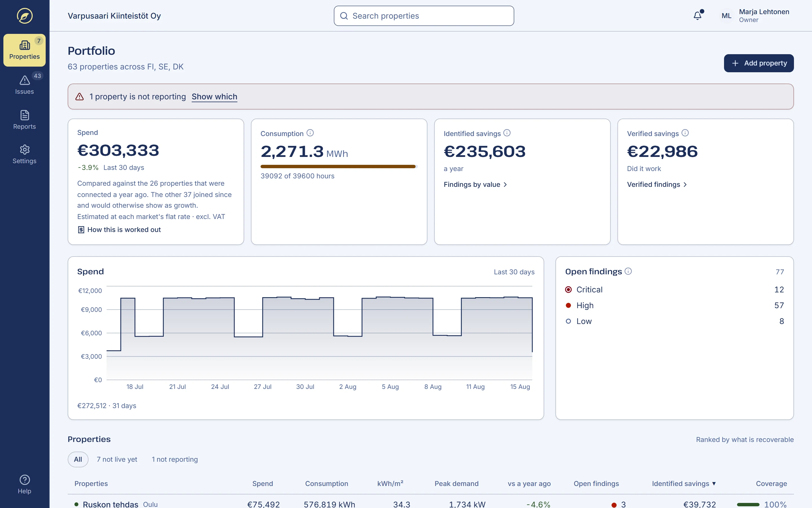Click the sort arrow beside Identified savings
This screenshot has width=812, height=508.
pos(714,483)
